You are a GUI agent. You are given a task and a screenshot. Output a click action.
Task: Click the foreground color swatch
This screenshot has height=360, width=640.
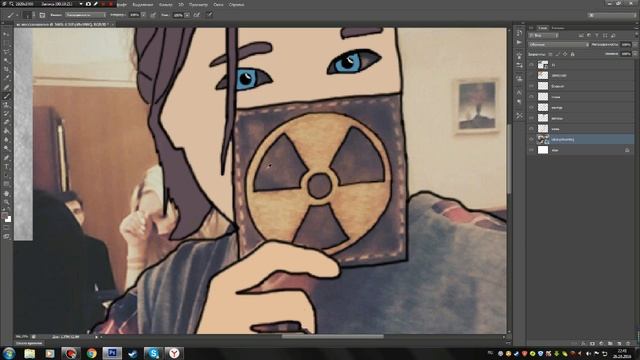4,216
